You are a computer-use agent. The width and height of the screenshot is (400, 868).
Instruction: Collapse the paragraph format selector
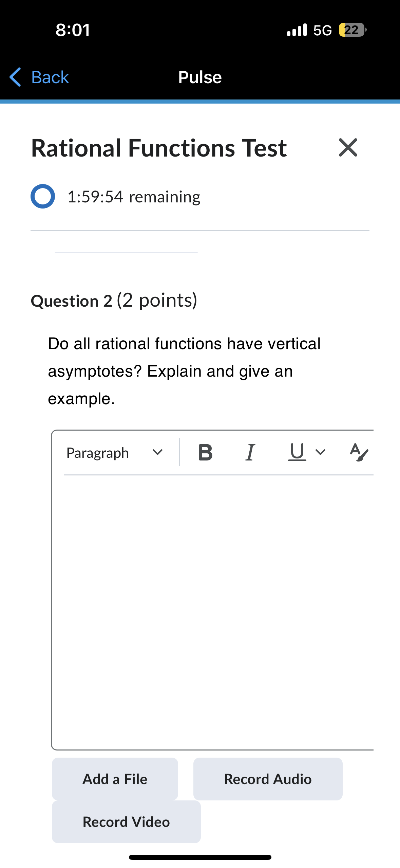[157, 453]
